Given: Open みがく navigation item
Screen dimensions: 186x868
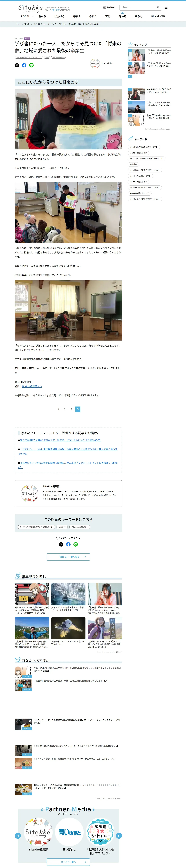Looking at the screenshot, I should click(x=93, y=16).
